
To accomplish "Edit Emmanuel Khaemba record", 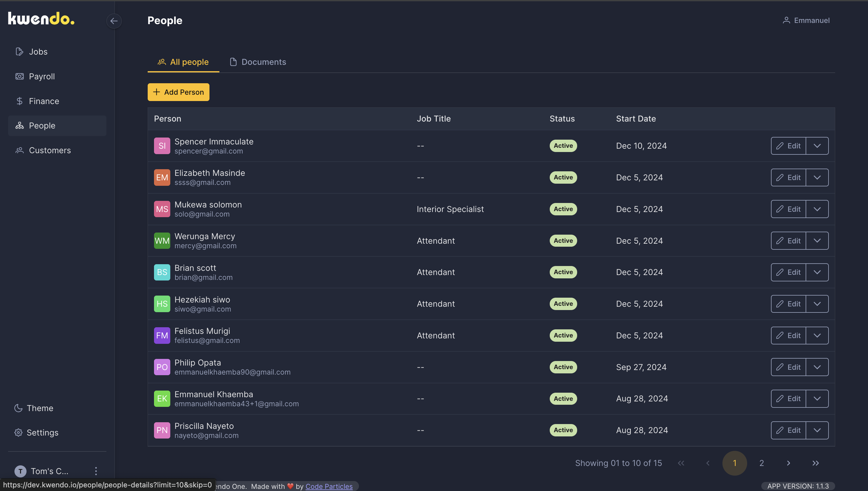I will (788, 399).
